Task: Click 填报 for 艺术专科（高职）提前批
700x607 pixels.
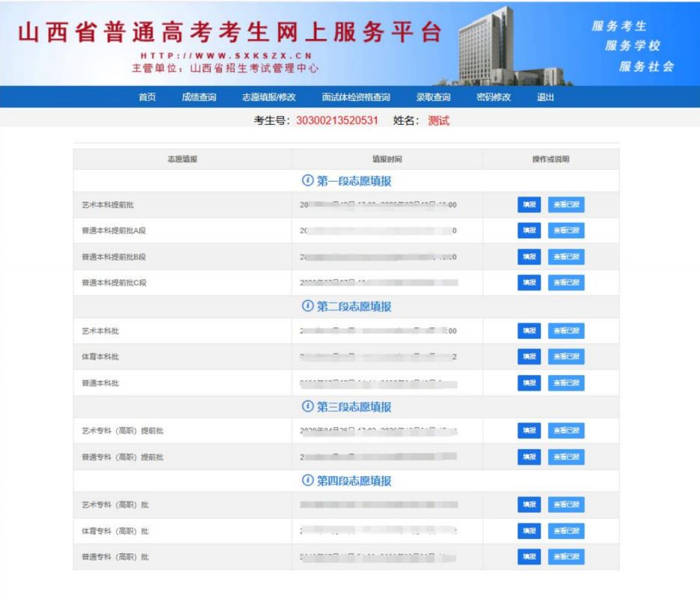Action: pos(529,431)
